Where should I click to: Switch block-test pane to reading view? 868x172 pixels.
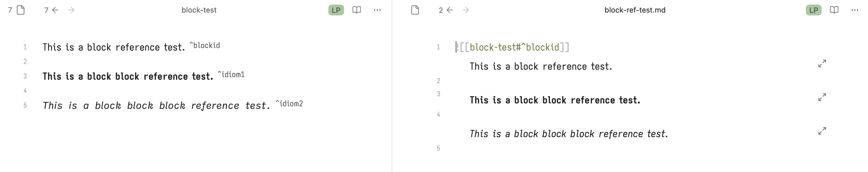(356, 10)
